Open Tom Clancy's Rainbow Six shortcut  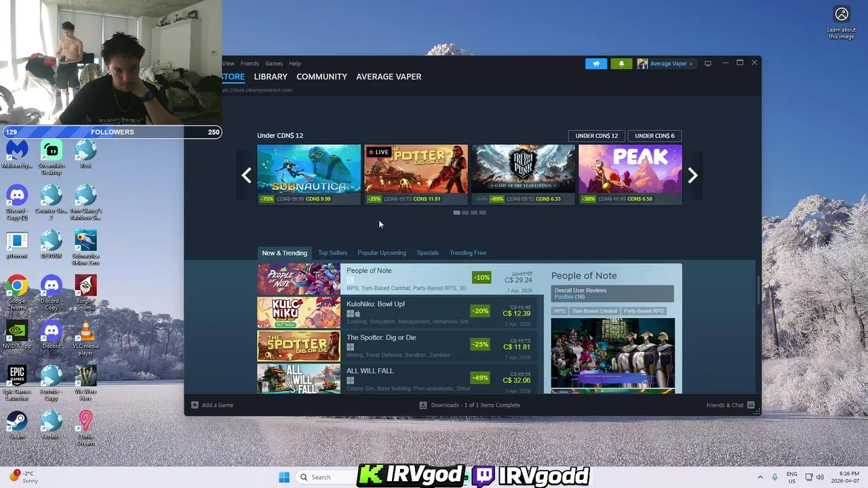click(x=85, y=203)
